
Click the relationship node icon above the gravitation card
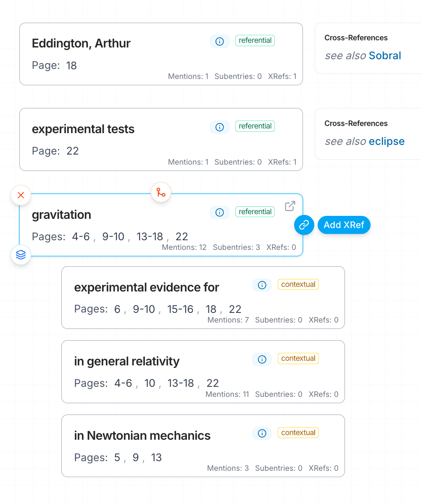pyautogui.click(x=161, y=192)
